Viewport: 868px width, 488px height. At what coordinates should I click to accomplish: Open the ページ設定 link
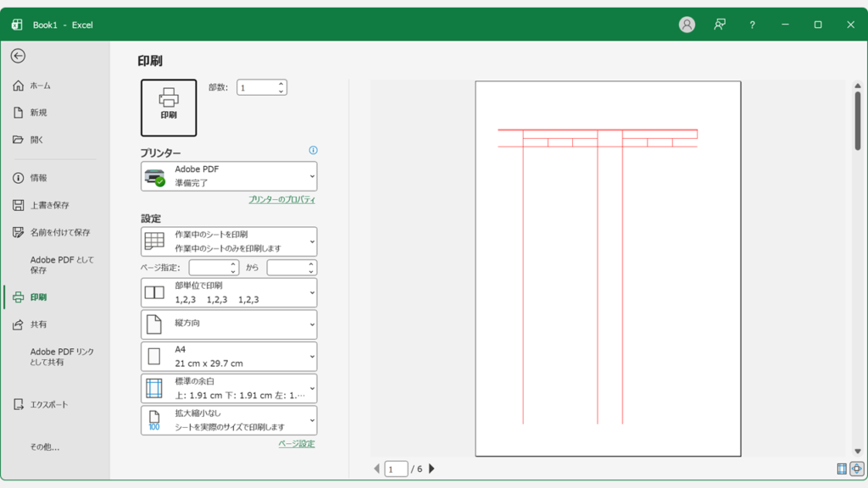pos(297,444)
